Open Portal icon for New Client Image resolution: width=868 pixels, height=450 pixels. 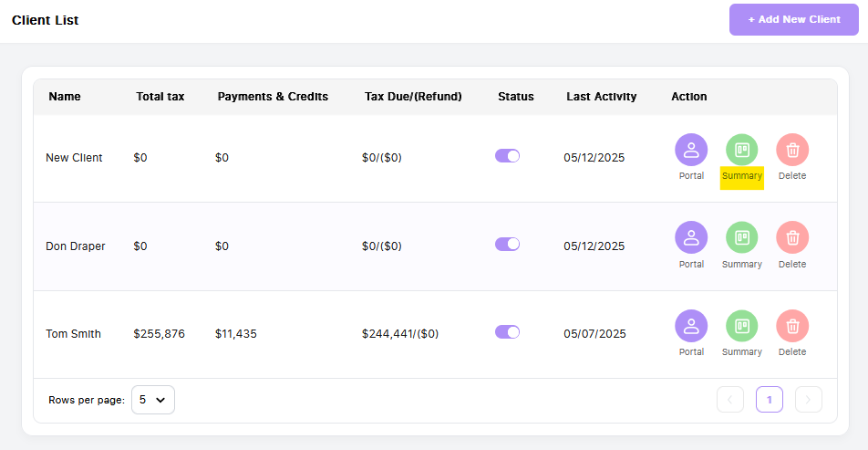(x=691, y=150)
